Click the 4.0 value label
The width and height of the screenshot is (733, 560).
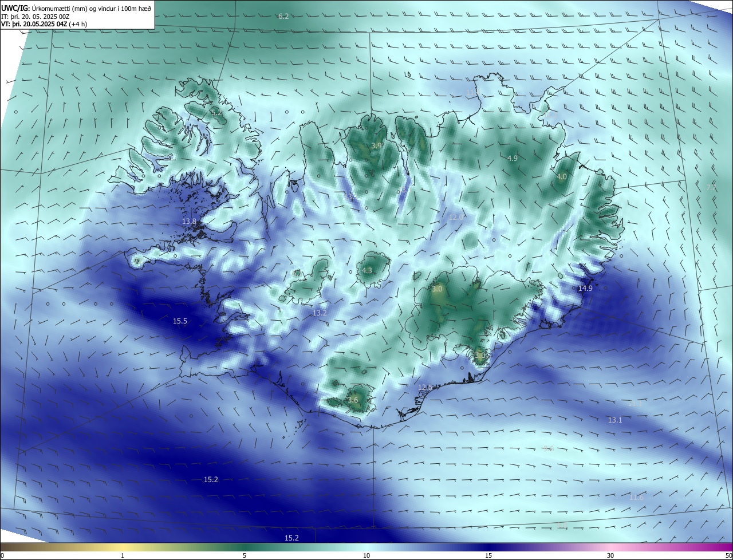[x=562, y=177]
